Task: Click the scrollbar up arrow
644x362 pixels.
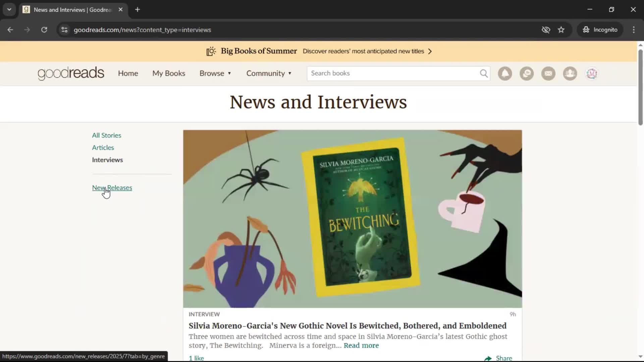Action: tap(640, 45)
